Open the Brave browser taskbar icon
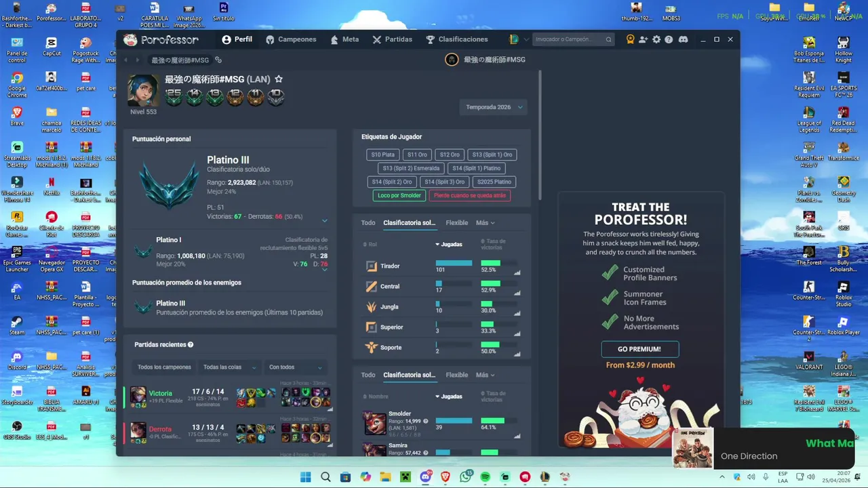This screenshot has height=488, width=868. [x=446, y=477]
